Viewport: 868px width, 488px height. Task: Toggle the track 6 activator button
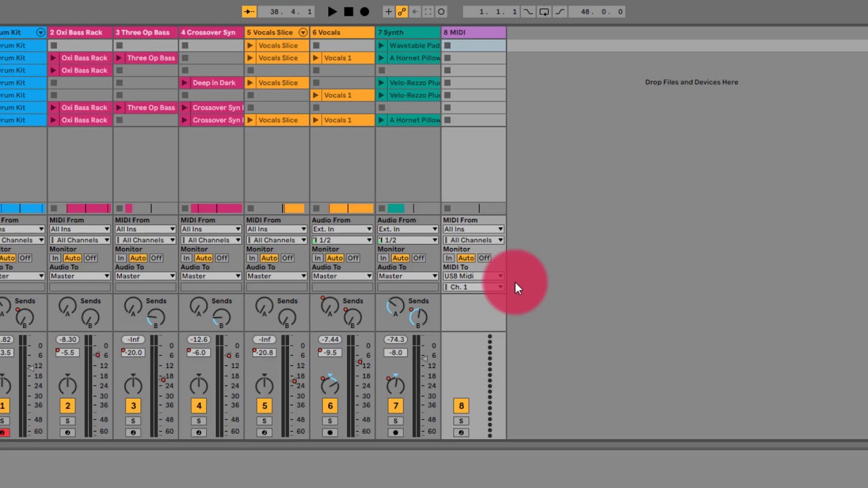(x=330, y=406)
